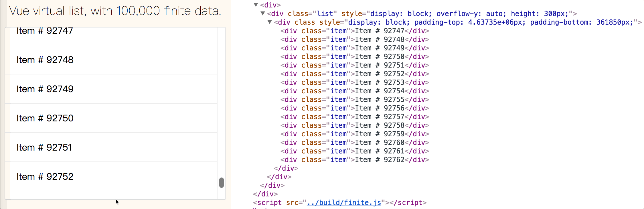
Task: Click the page heading Vue virtual list
Action: (x=115, y=11)
